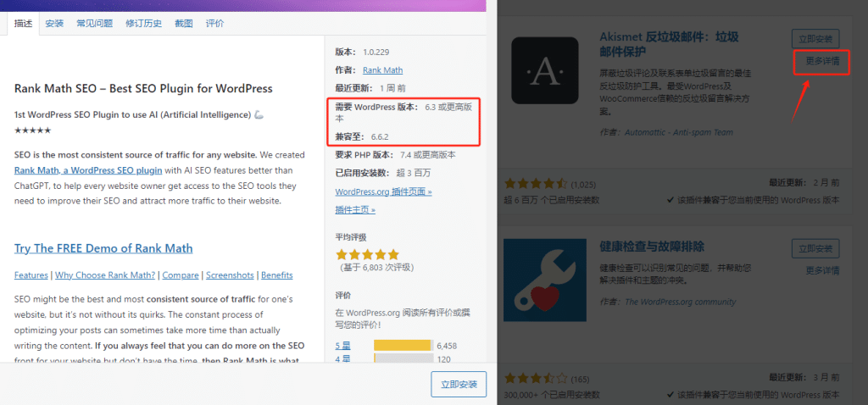Screen dimensions: 868x405
Task: Click the star rating with 165 reviews
Action: click(536, 379)
